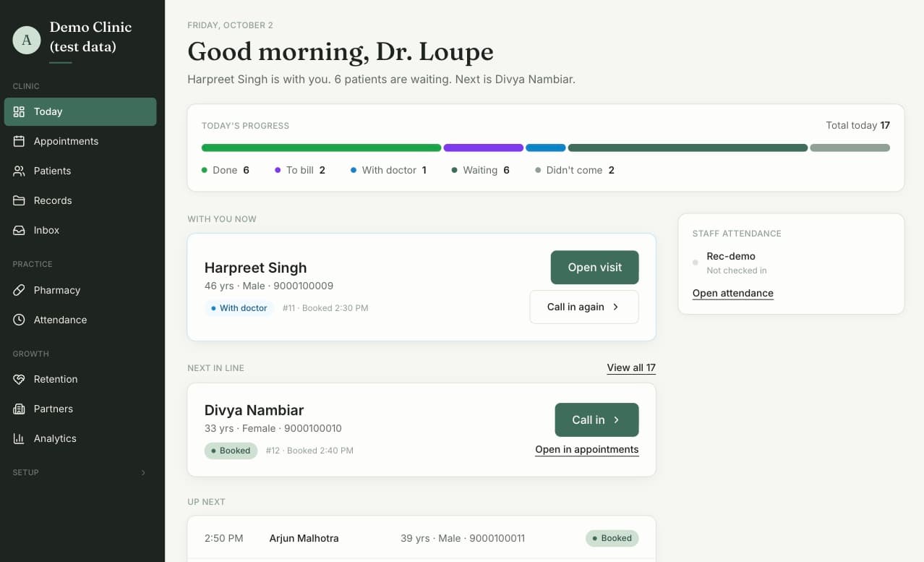Screen dimensions: 924x562
Task: Click the Arjun Malhotra name in Up next
Action: (304, 538)
